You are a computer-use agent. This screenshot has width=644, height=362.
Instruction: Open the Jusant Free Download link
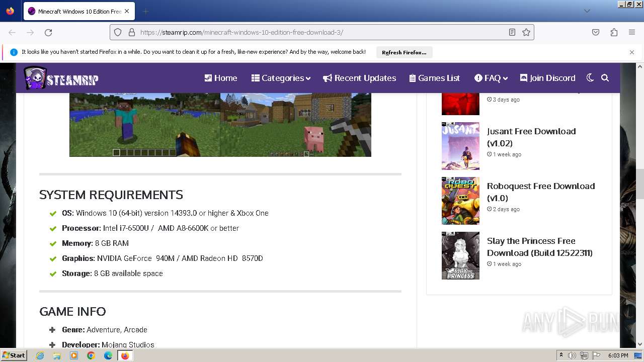[531, 137]
